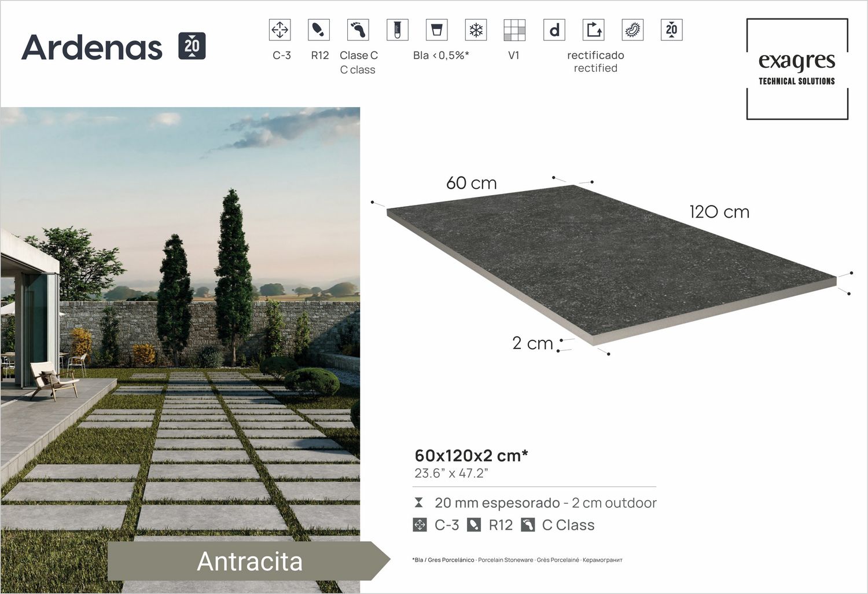Click the V1 shade variation grid icon

pyautogui.click(x=514, y=29)
